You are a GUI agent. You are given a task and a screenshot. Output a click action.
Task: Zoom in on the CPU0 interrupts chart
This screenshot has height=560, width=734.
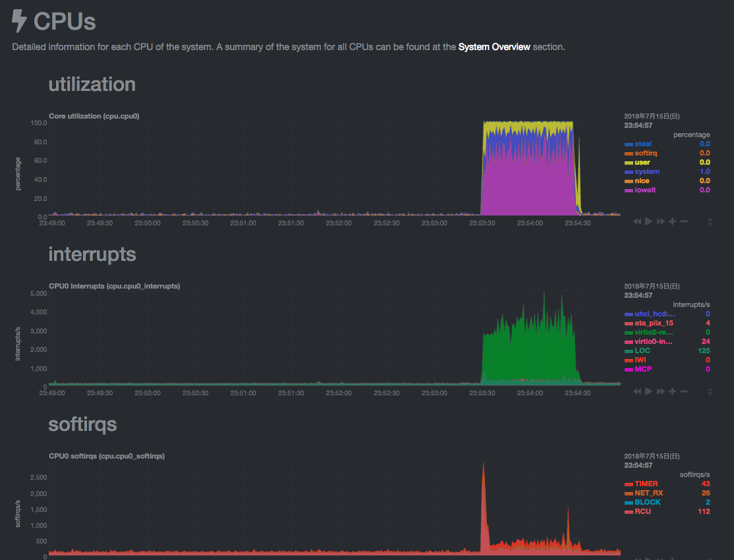[x=672, y=391]
